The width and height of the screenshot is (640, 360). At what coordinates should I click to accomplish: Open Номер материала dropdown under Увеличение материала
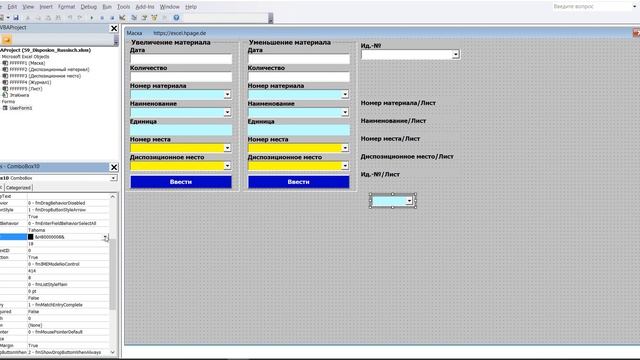(227, 95)
